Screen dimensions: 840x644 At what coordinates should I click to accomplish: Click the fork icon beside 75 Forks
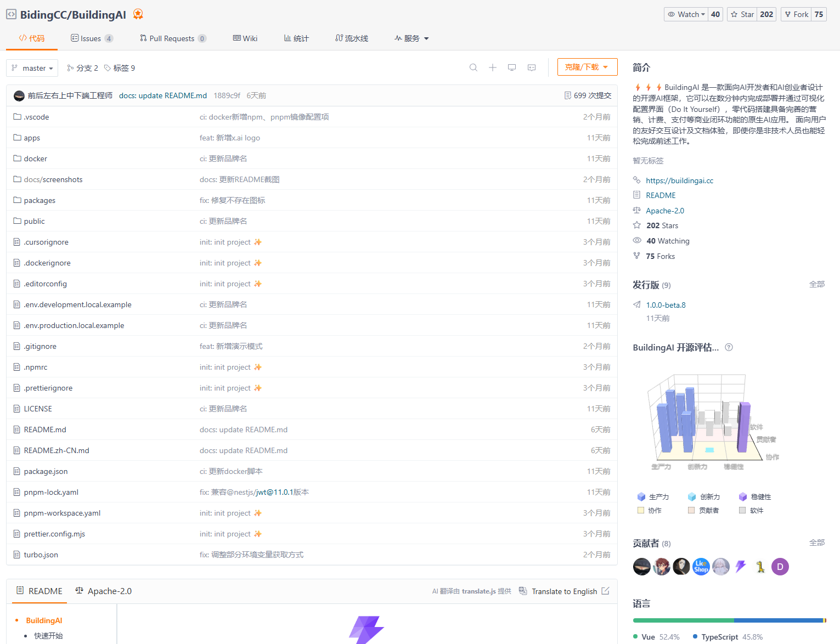click(637, 256)
